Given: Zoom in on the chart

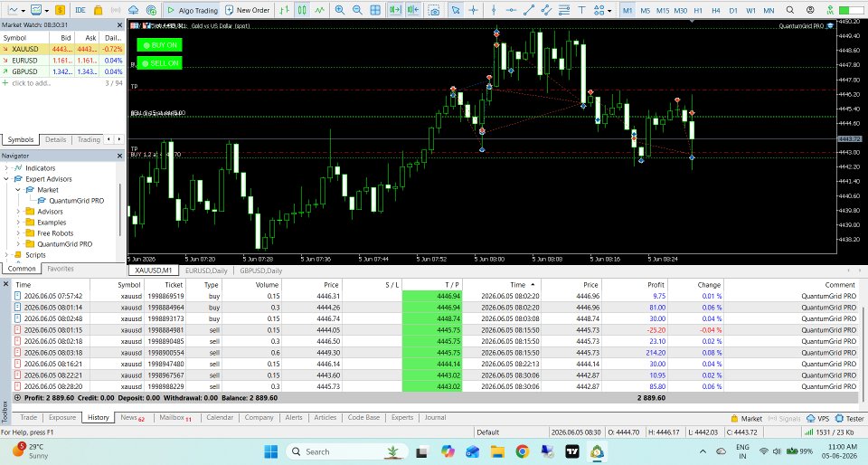Looking at the screenshot, I should click(x=340, y=10).
